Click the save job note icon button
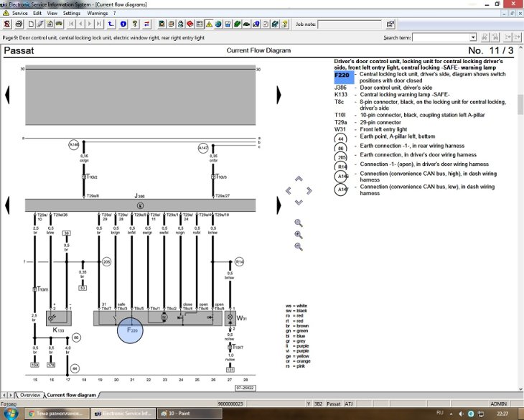The width and height of the screenshot is (524, 420). pyautogui.click(x=390, y=24)
